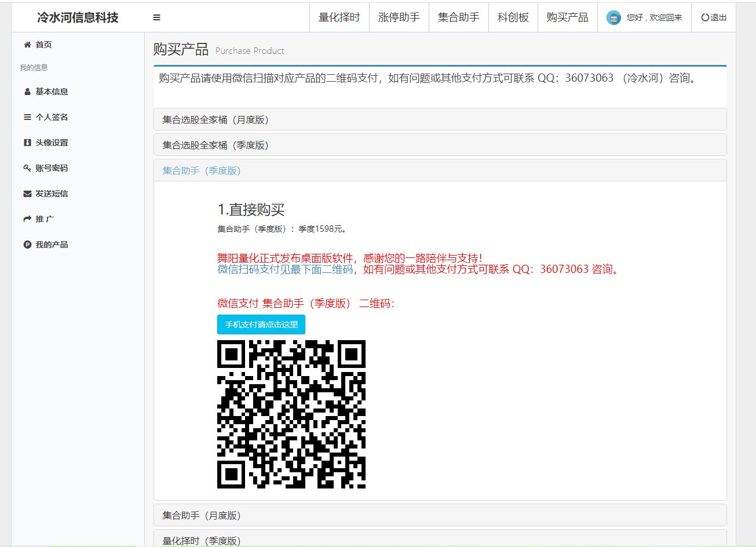Click the WeChat payment QR code image
Screen dimensions: 756x547
coord(291,414)
